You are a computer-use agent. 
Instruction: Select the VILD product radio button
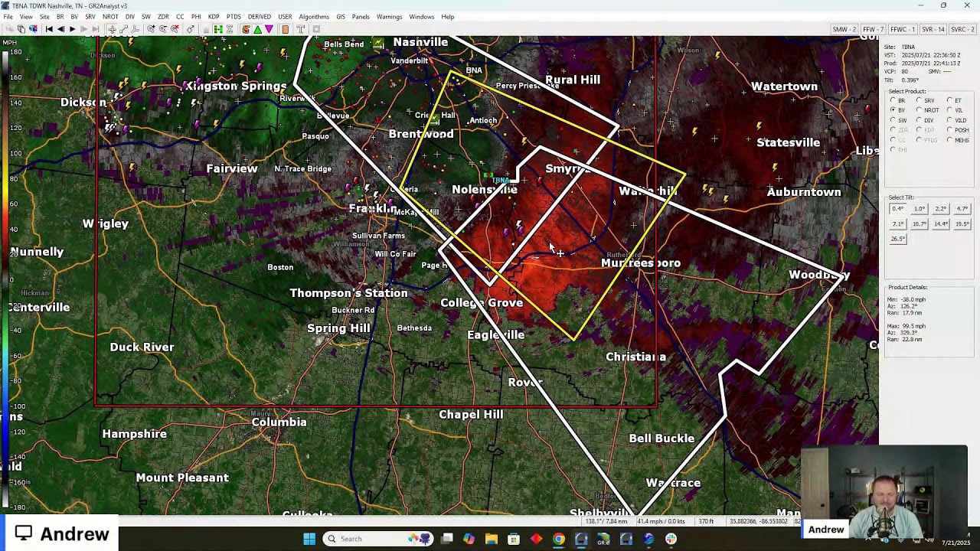pyautogui.click(x=949, y=119)
